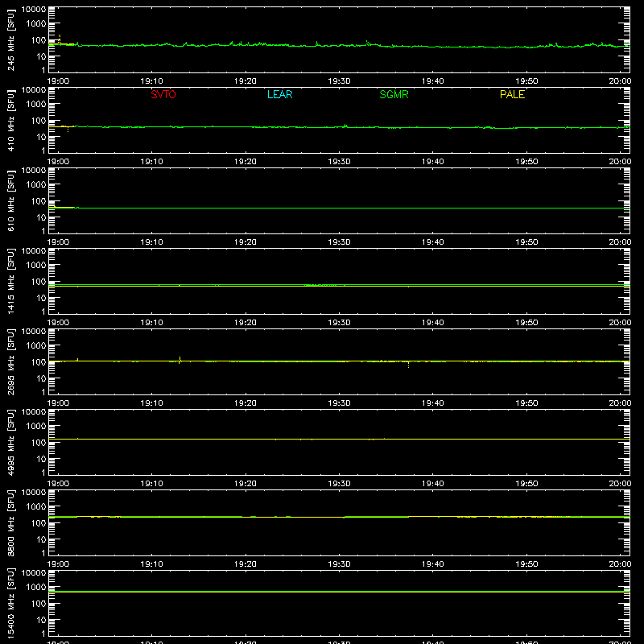Click the 19:20 time label below 610 MHz plot

(x=246, y=242)
